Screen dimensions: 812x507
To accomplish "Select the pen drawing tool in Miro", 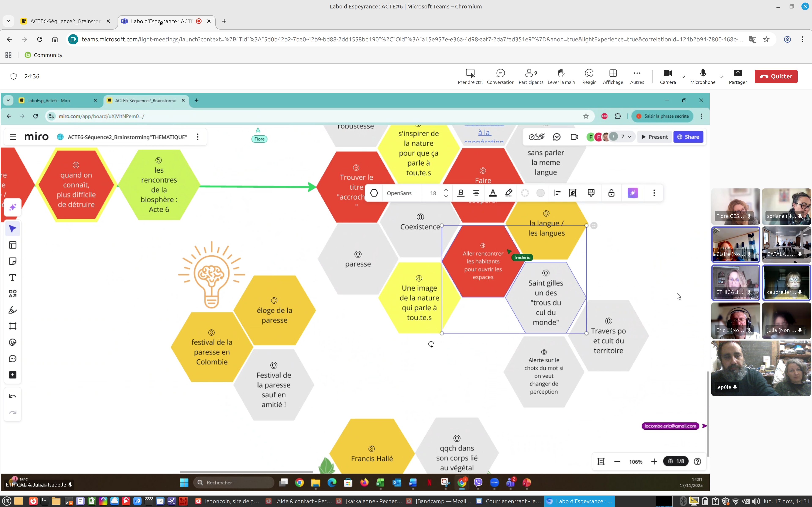I will [x=12, y=310].
